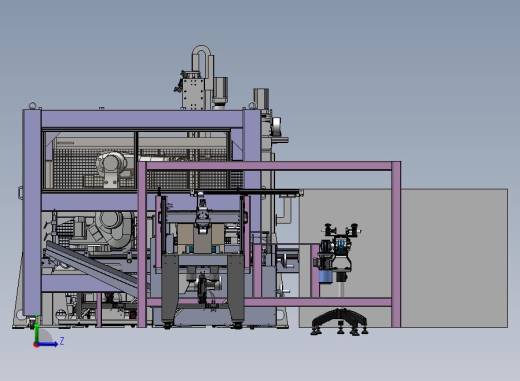Click the "Z" axis label
The image size is (520, 381).
point(62,341)
